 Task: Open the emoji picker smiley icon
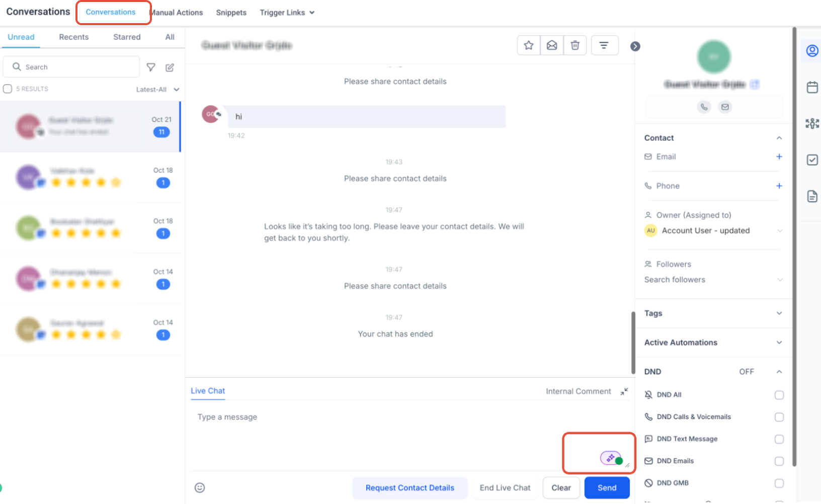[200, 487]
